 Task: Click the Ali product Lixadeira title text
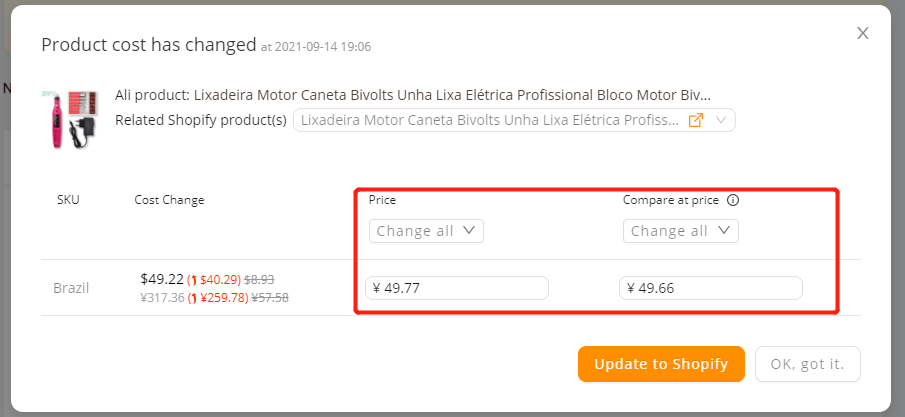point(413,95)
